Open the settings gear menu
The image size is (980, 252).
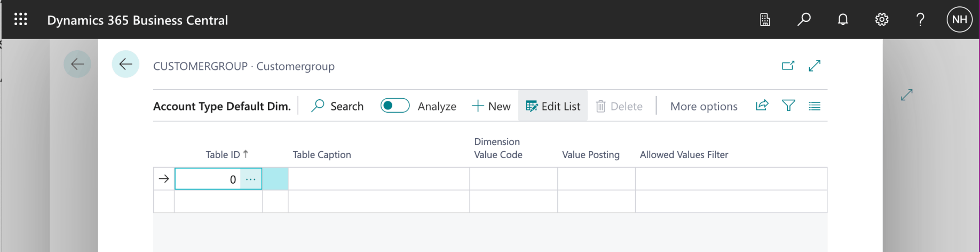[x=882, y=20]
